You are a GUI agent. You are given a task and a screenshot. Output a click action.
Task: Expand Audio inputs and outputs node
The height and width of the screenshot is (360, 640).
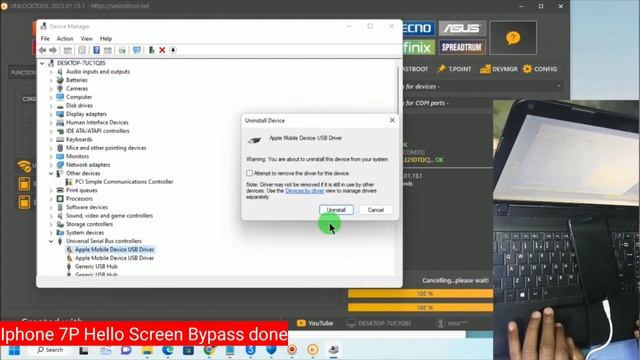click(x=51, y=71)
